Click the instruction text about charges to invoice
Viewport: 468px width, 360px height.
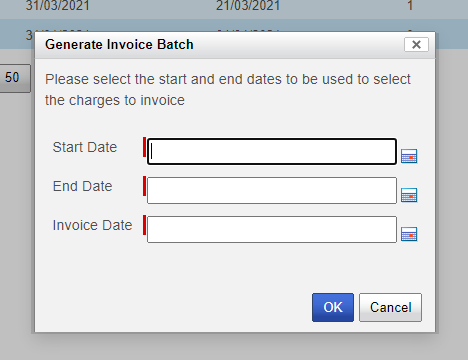(x=228, y=90)
